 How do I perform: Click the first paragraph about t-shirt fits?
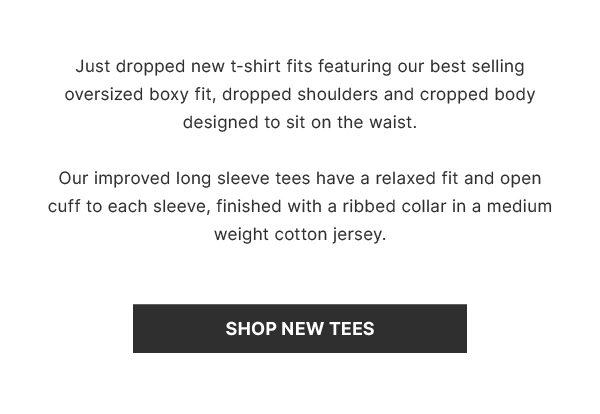click(300, 94)
